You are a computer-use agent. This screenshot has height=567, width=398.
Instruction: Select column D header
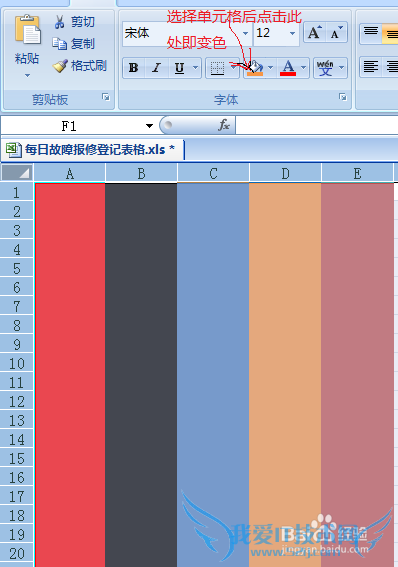click(x=285, y=174)
